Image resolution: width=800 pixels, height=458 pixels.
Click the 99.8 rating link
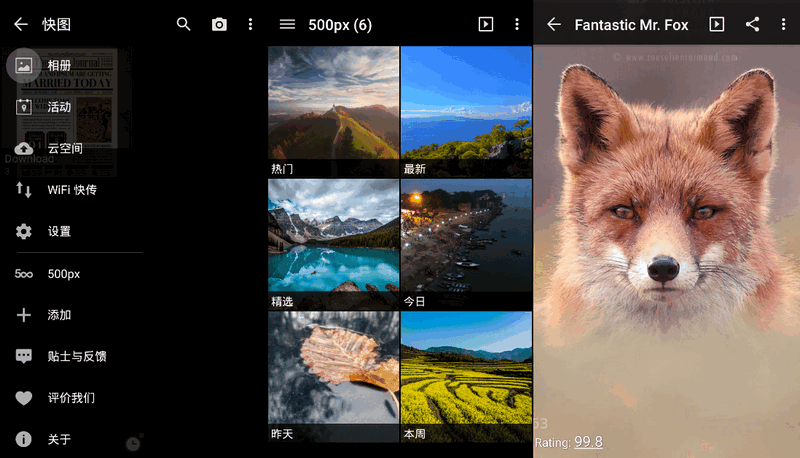coord(588,442)
